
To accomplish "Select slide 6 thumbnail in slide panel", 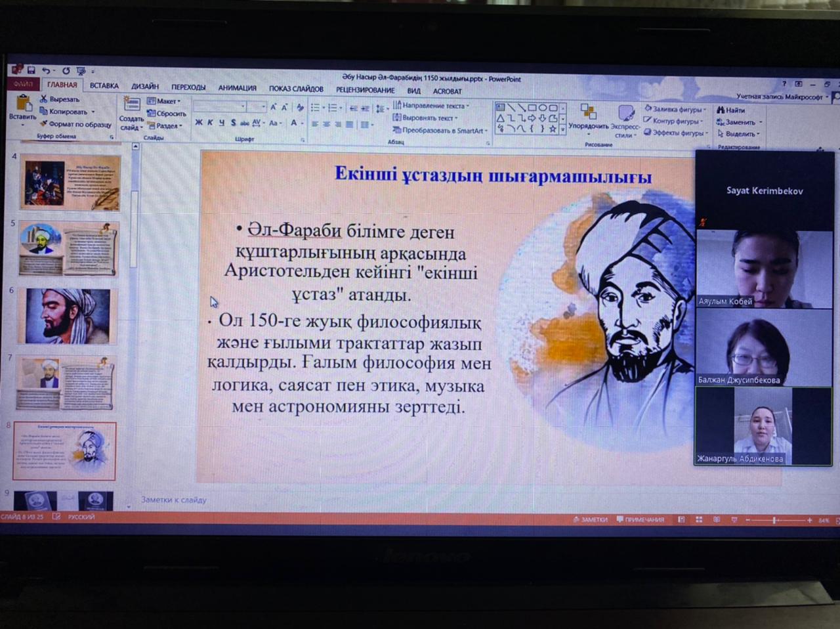I will pos(68,316).
